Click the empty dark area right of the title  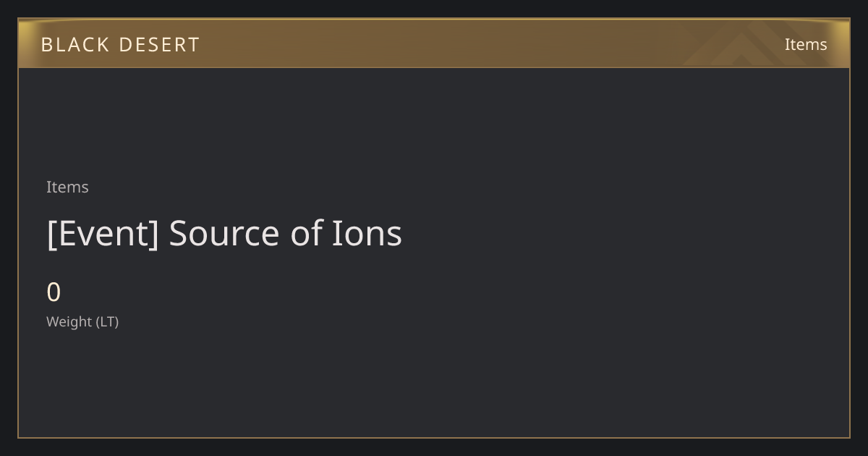[x=622, y=233]
